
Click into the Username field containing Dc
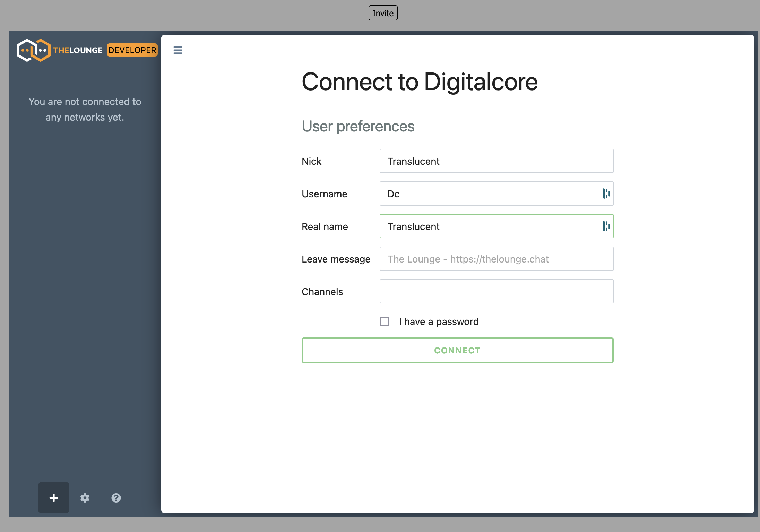tap(489, 194)
